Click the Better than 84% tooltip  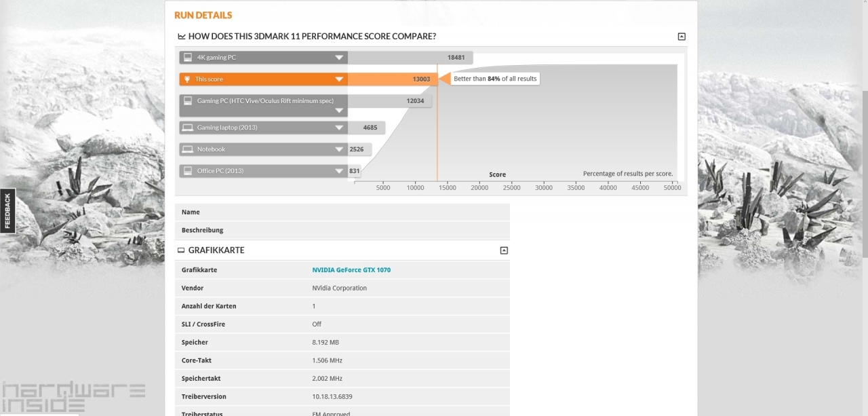click(495, 79)
